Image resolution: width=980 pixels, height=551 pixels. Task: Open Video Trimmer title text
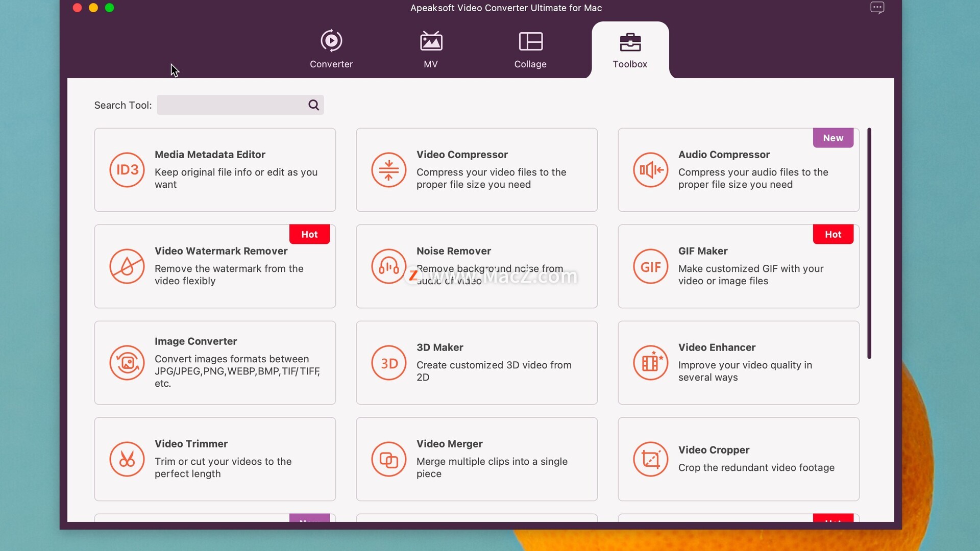tap(191, 444)
